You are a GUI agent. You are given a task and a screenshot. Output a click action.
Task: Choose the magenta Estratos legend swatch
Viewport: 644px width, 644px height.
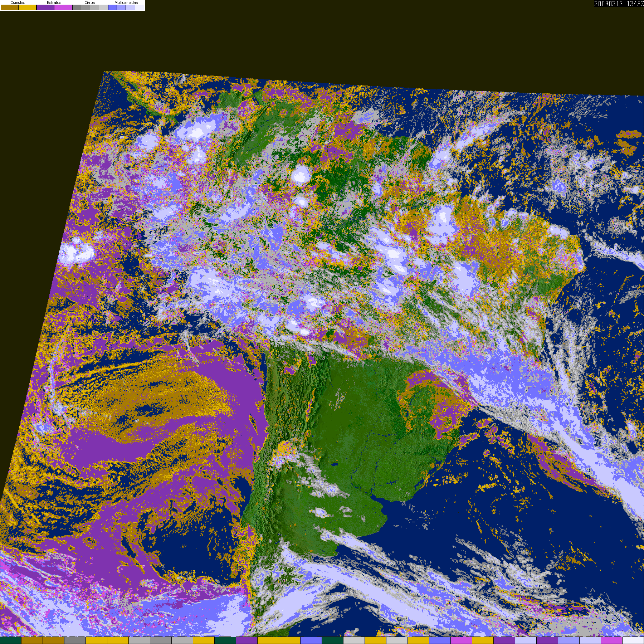click(x=63, y=7)
